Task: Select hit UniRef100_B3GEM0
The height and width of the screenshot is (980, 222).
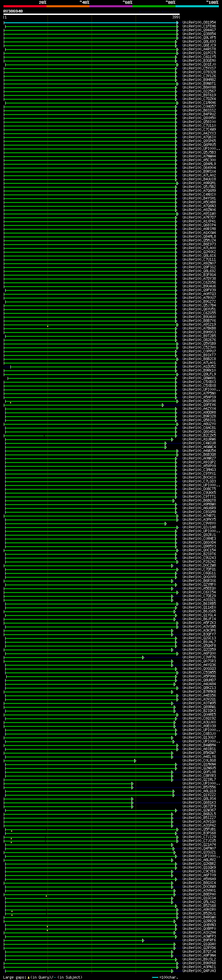Action: pyautogui.click(x=199, y=60)
